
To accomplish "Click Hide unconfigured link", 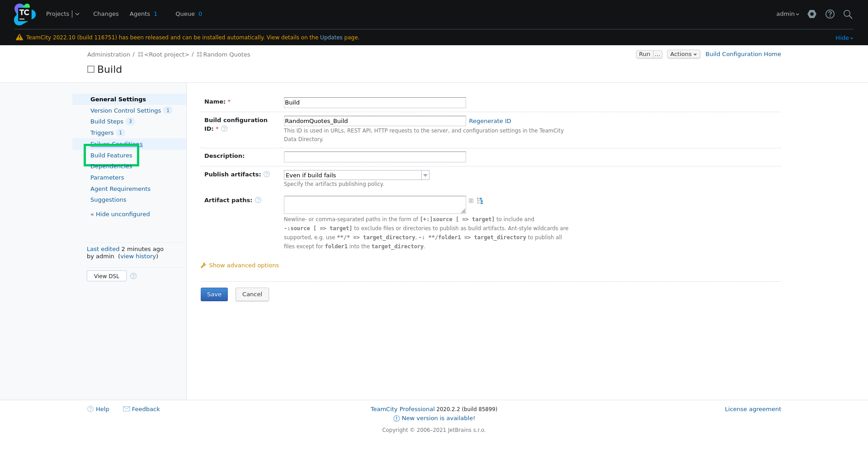I will tap(120, 214).
